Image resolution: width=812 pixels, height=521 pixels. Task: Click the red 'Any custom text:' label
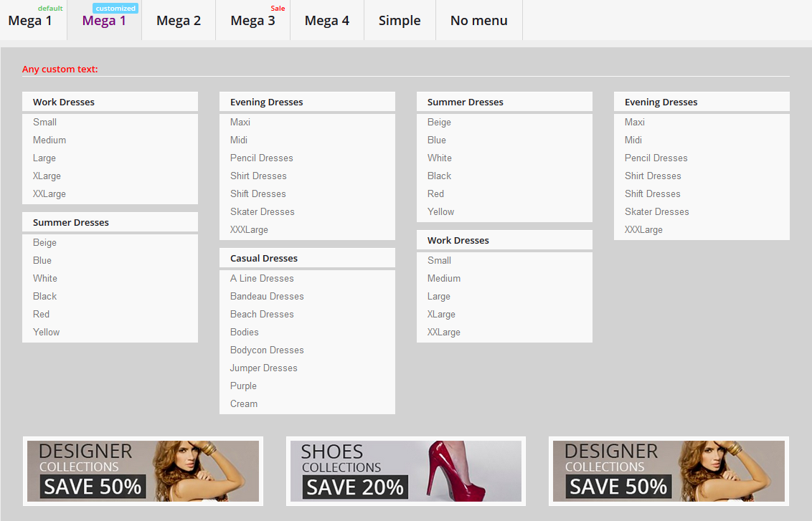click(60, 70)
